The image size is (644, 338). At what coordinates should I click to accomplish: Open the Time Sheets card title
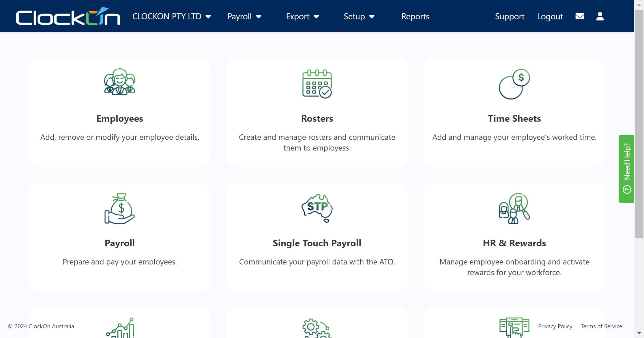(514, 119)
